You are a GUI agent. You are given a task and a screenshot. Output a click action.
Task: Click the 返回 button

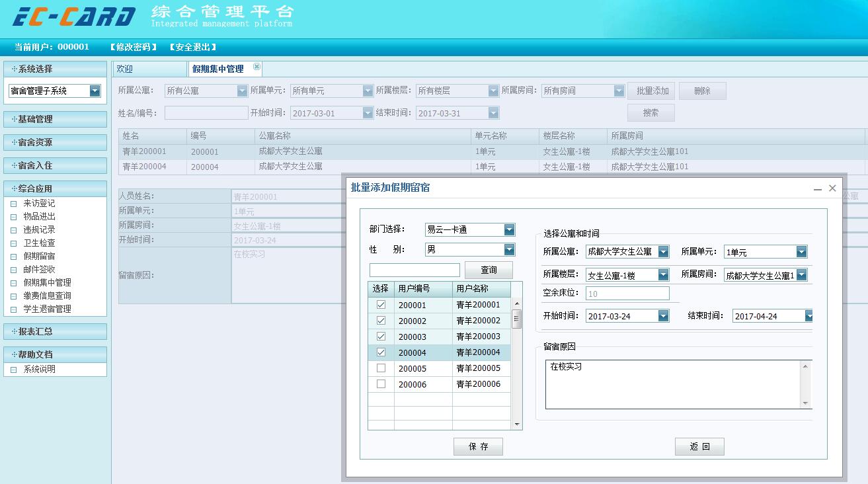[x=699, y=447]
